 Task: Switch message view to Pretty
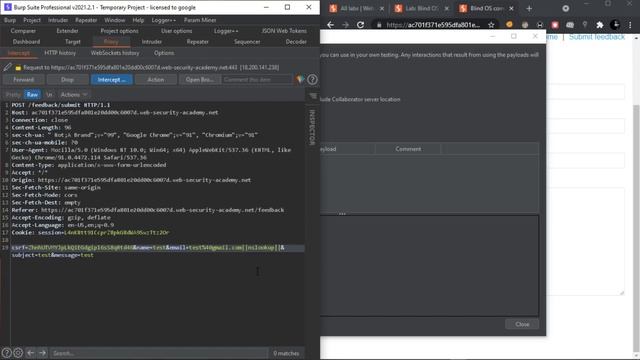tap(13, 94)
